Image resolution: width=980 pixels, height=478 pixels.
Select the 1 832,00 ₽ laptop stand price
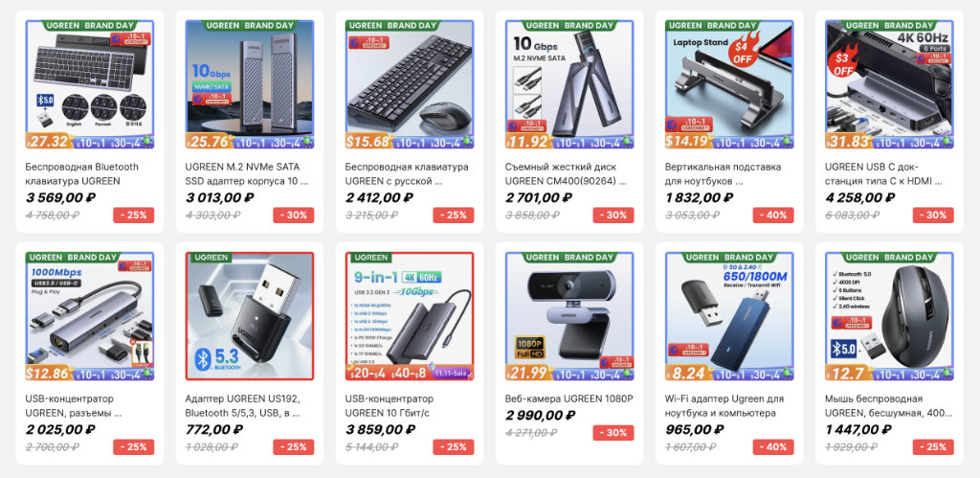click(x=699, y=197)
